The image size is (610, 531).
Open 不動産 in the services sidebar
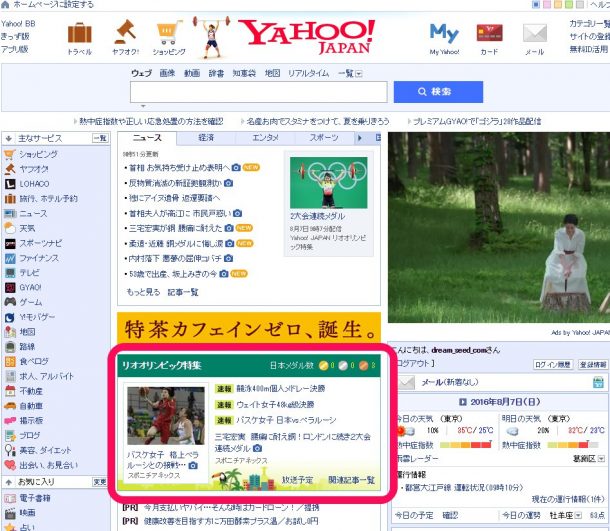pyautogui.click(x=31, y=391)
